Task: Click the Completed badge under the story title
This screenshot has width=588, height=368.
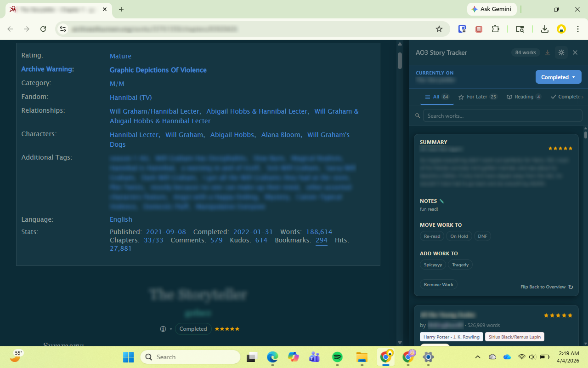Action: coord(193,329)
